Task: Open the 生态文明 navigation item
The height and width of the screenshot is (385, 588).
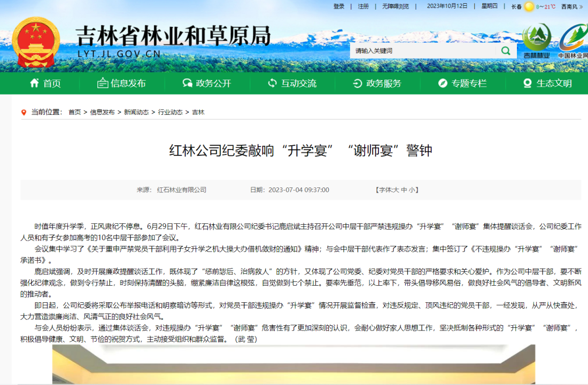Action: 547,83
